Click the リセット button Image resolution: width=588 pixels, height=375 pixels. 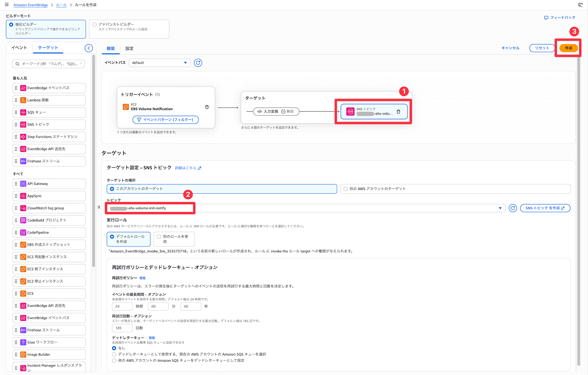pos(542,48)
